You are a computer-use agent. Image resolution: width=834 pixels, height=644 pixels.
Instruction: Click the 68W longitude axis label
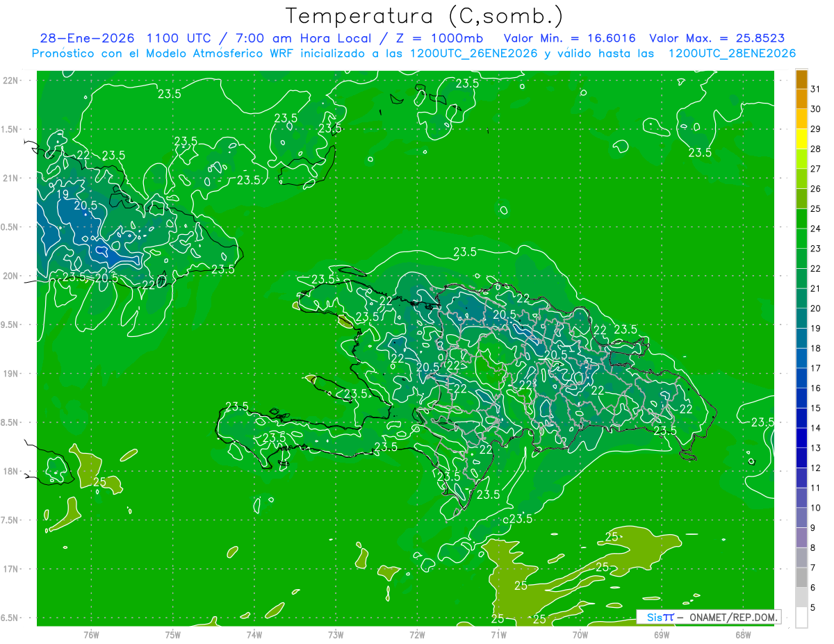(x=743, y=634)
